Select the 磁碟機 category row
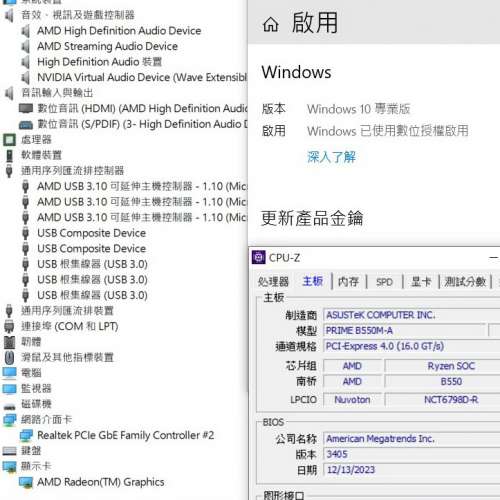 tap(37, 404)
